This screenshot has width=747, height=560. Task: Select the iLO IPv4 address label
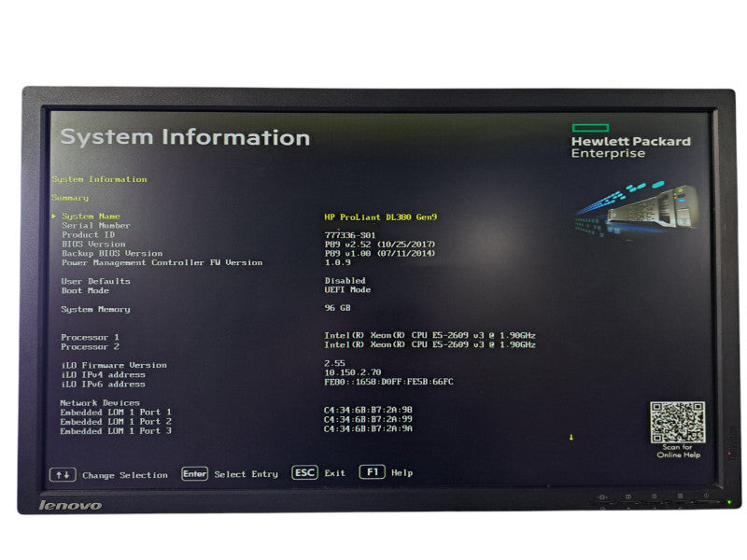103,375
